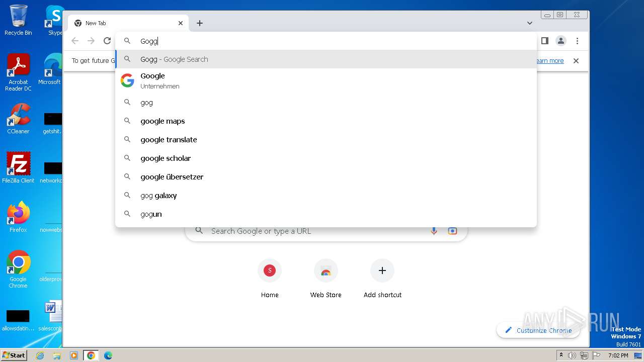Pick the 'google übersetzer' suggestion
This screenshot has height=362, width=644.
point(326,177)
